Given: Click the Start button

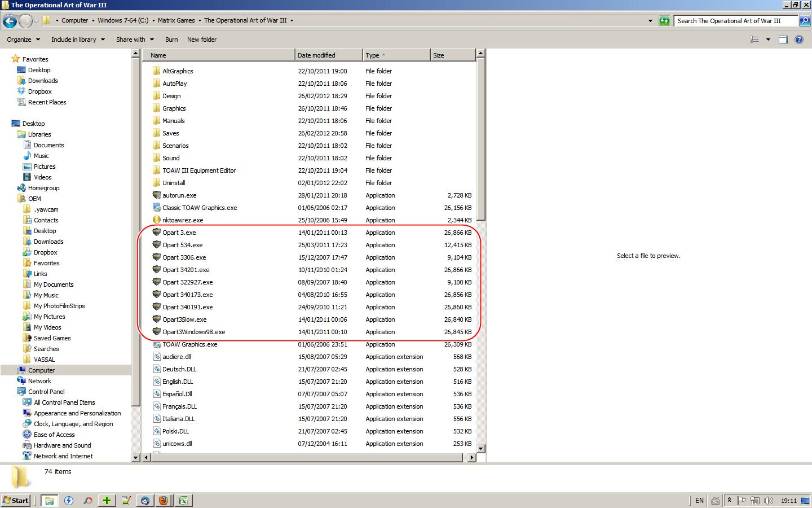Looking at the screenshot, I should 16,501.
